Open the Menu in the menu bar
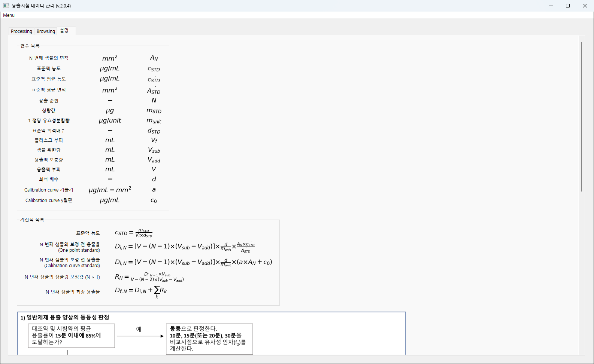Screen dimensions: 594x364 coord(9,15)
